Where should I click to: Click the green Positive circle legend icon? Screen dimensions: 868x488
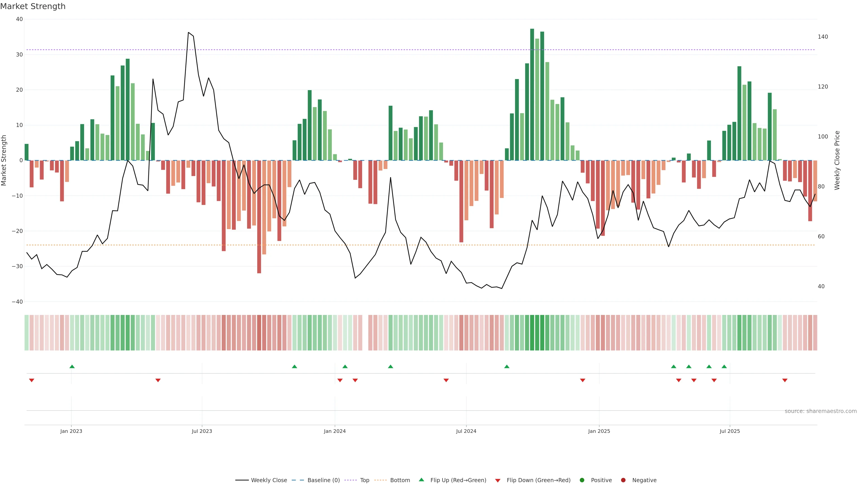click(582, 480)
